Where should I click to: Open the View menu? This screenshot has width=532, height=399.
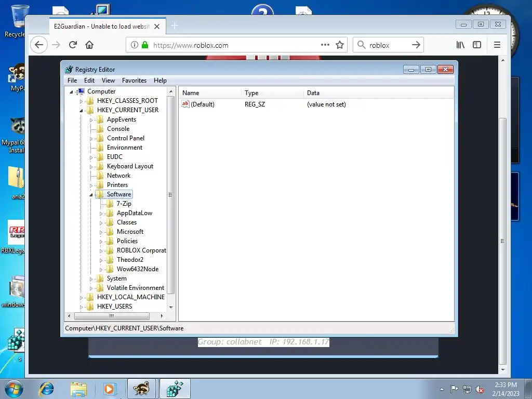[x=108, y=81]
